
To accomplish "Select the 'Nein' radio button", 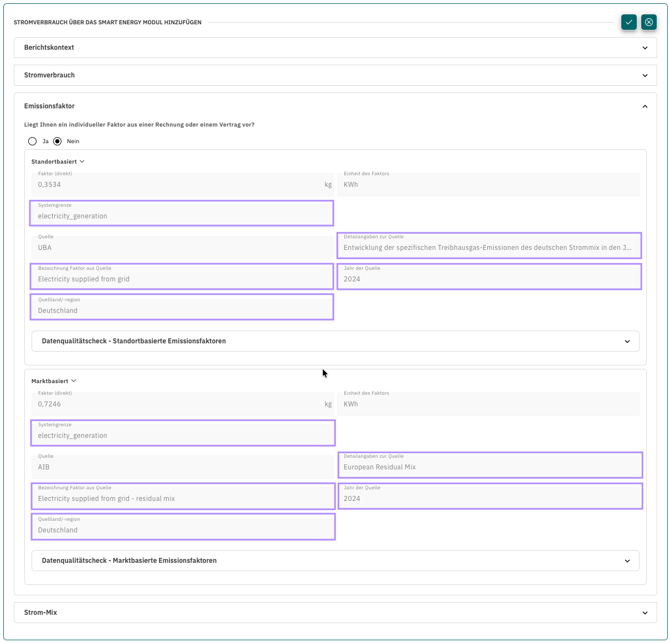I will 58,141.
